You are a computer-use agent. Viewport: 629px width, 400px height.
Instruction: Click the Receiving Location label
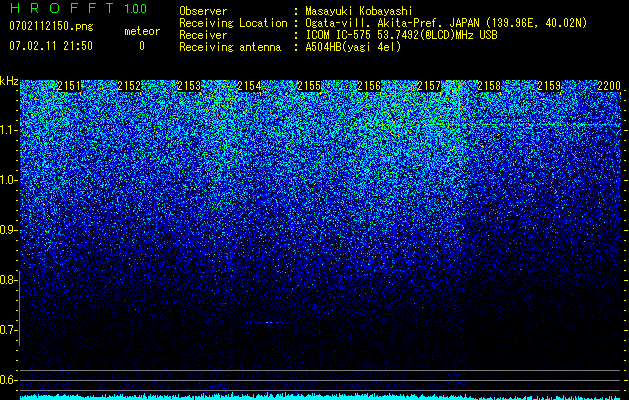233,23
